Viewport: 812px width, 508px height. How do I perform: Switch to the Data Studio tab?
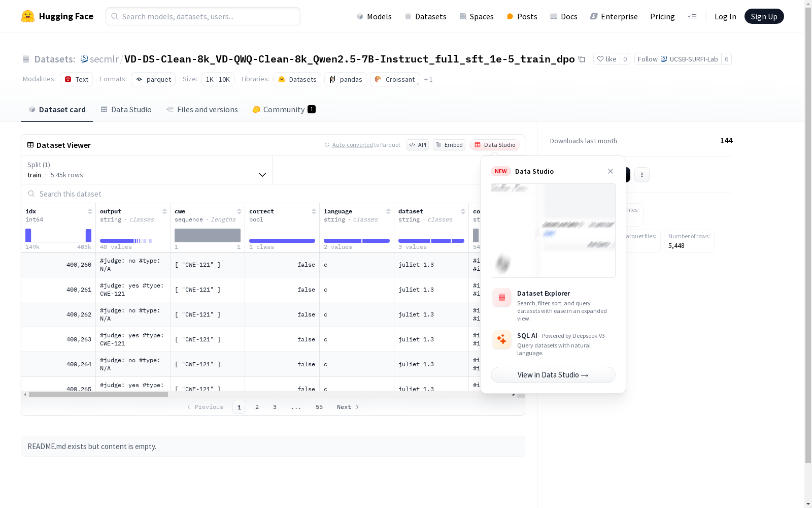click(x=126, y=110)
